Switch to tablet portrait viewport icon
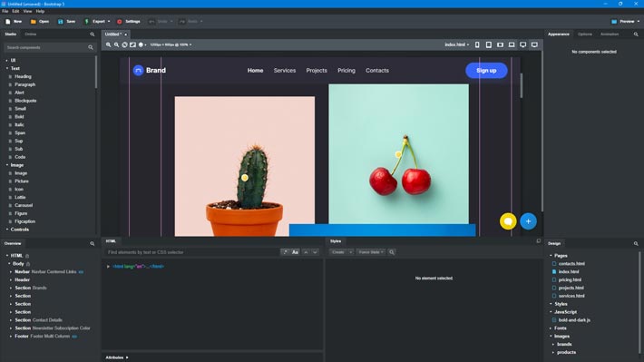Viewport: 644px width, 362px height. 489,44
